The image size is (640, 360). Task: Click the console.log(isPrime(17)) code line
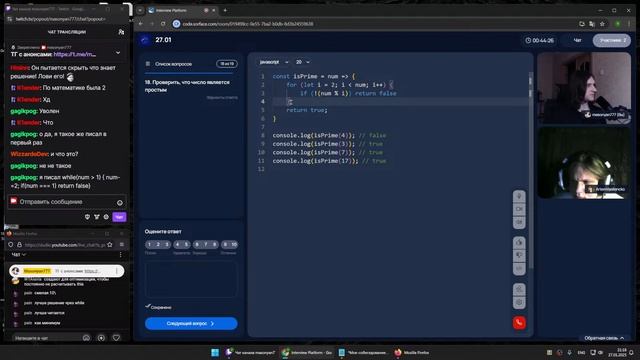pos(329,161)
